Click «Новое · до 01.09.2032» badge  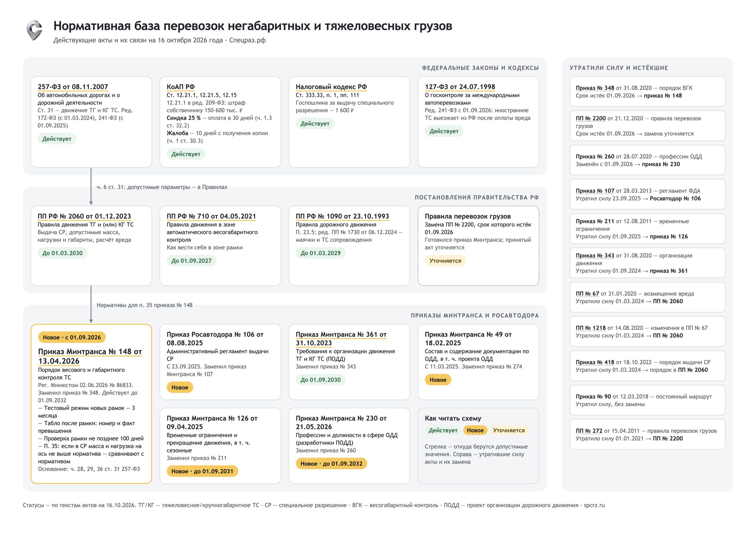[x=331, y=463]
